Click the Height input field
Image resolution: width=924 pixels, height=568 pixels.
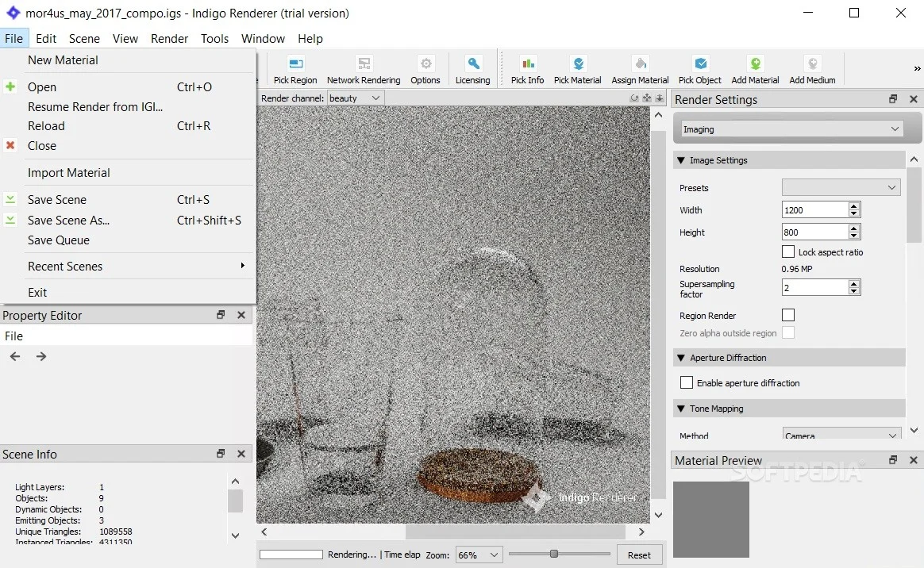tap(815, 232)
